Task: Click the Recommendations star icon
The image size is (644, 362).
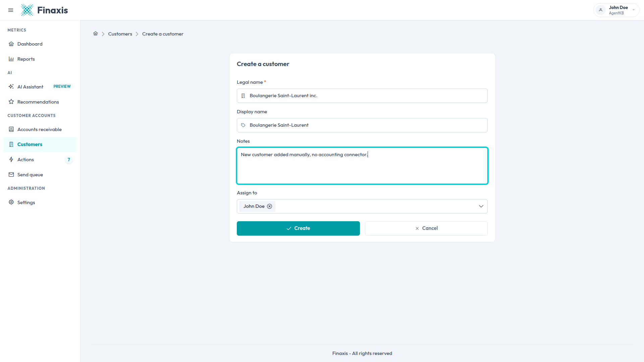Action: 11,102
